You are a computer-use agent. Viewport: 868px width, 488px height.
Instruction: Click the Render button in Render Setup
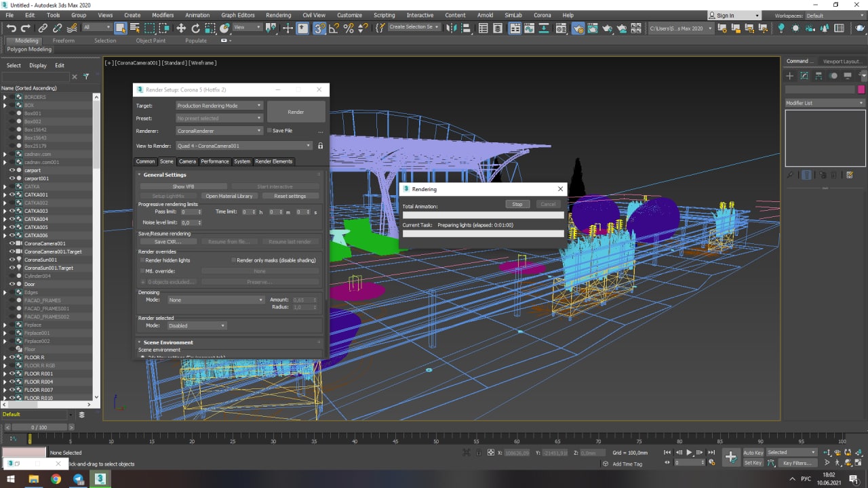pos(296,112)
